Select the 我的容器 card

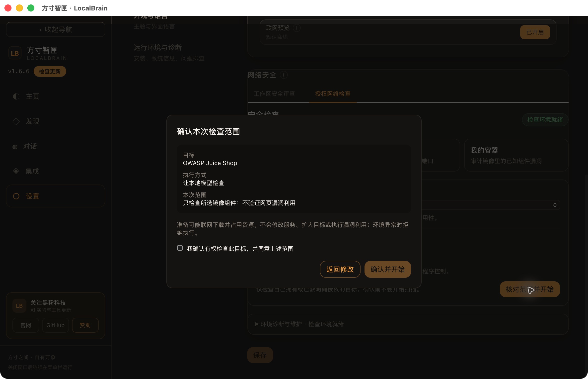click(516, 155)
